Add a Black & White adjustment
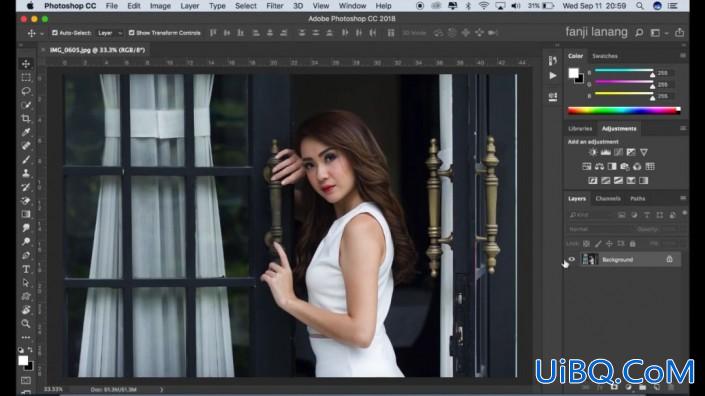Viewport: 705px width, 396px height. tap(612, 166)
